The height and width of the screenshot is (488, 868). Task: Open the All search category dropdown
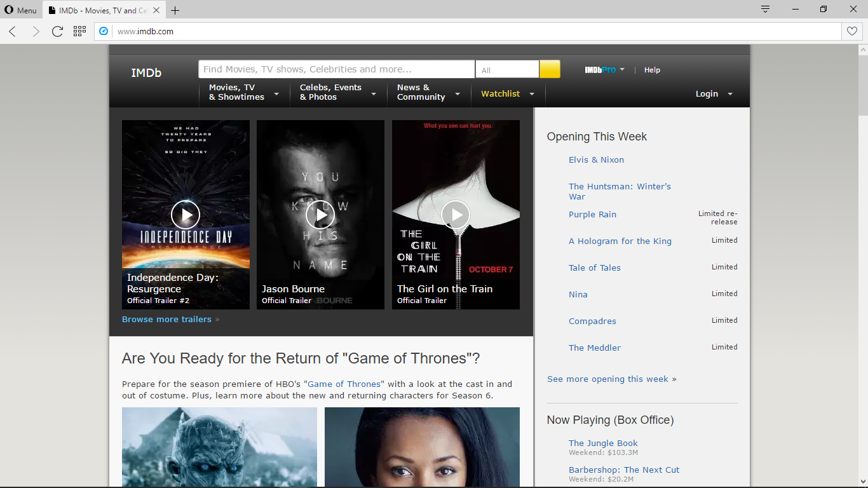pos(507,69)
